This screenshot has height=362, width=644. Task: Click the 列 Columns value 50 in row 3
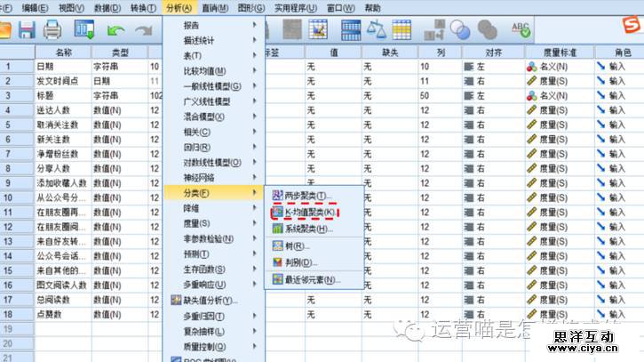click(440, 96)
